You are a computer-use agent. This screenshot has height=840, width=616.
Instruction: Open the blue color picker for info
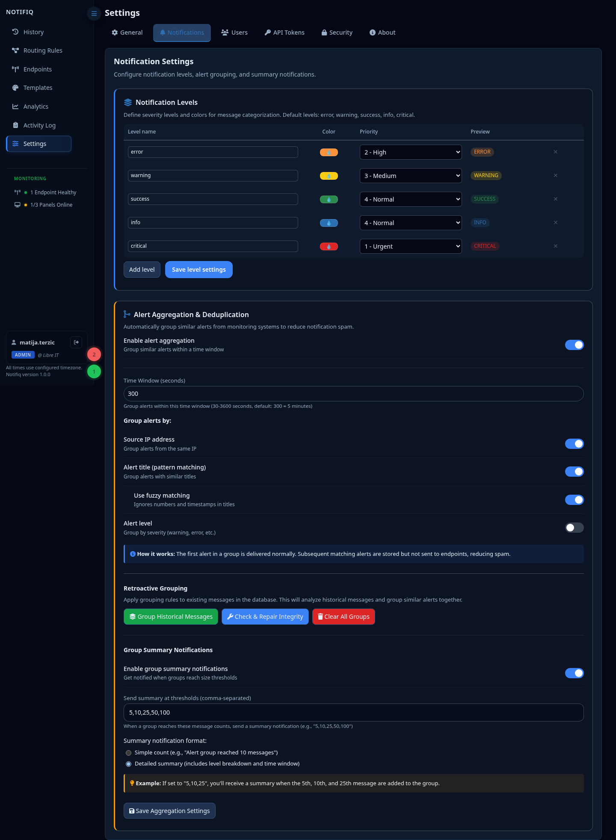pyautogui.click(x=329, y=223)
